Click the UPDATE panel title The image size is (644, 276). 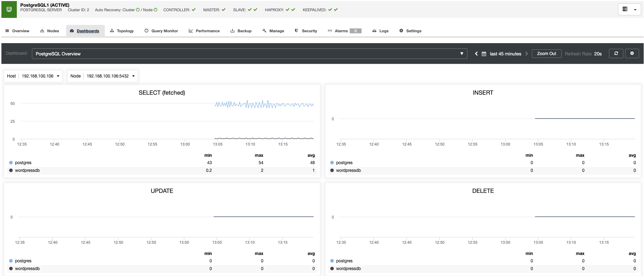pos(162,191)
